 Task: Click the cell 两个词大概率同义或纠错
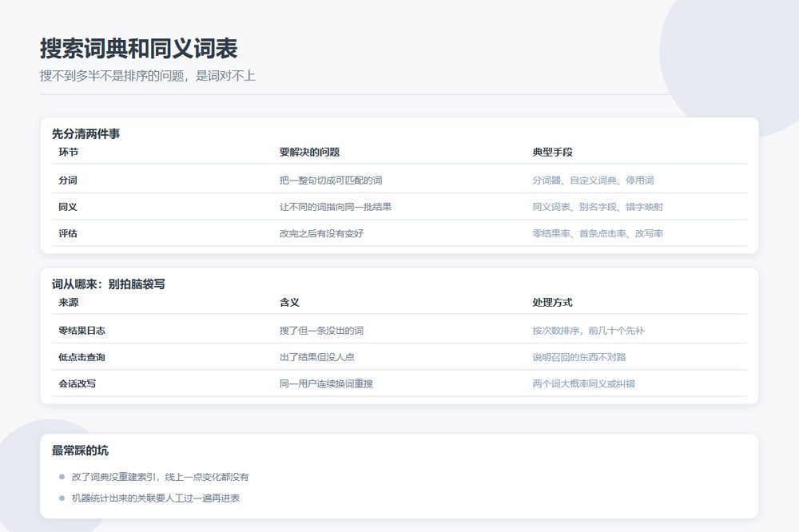click(584, 383)
